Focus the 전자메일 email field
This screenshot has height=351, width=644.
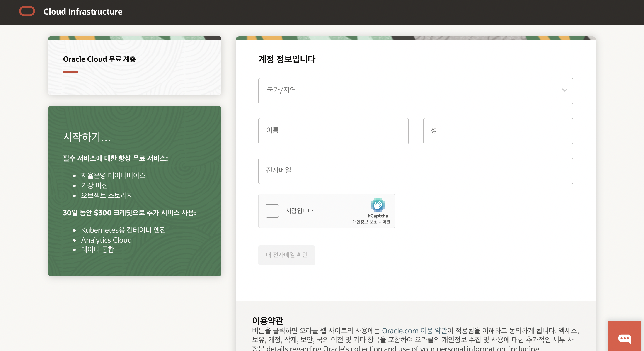(x=416, y=171)
